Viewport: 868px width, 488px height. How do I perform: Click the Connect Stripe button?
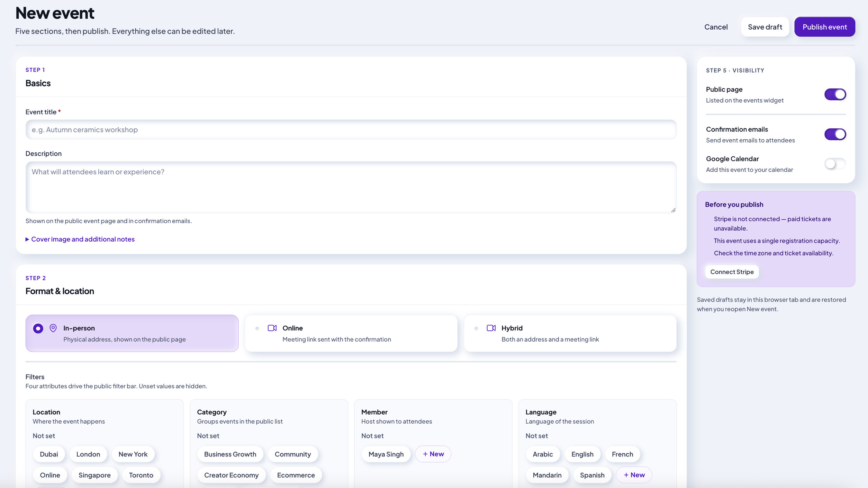[x=732, y=272]
